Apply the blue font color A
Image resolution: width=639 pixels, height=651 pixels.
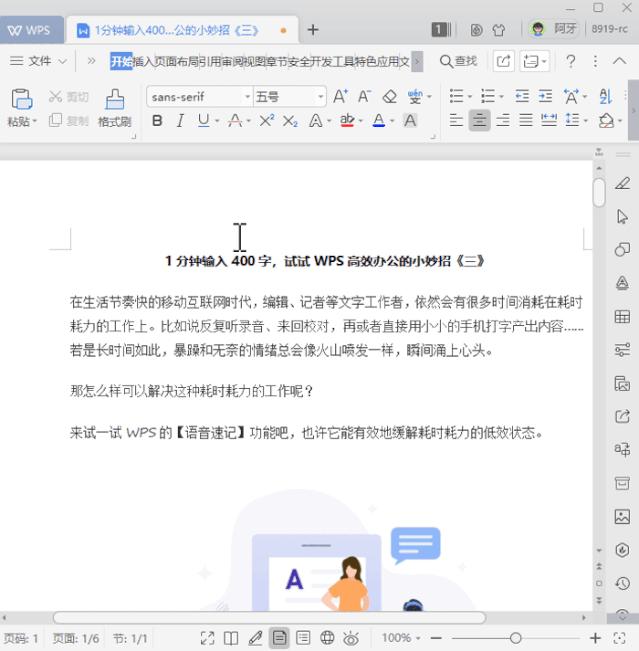pos(379,121)
